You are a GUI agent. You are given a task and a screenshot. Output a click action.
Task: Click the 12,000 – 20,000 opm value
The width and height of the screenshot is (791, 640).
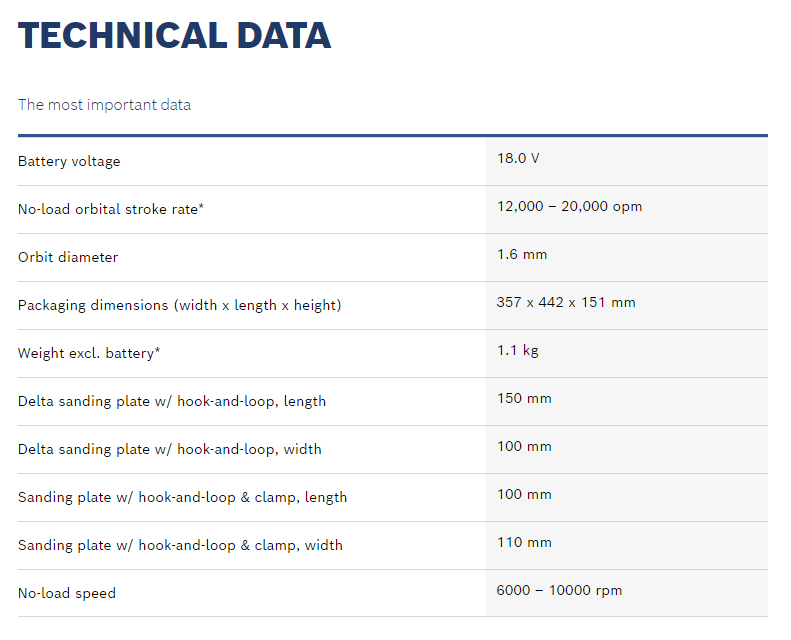tap(569, 206)
